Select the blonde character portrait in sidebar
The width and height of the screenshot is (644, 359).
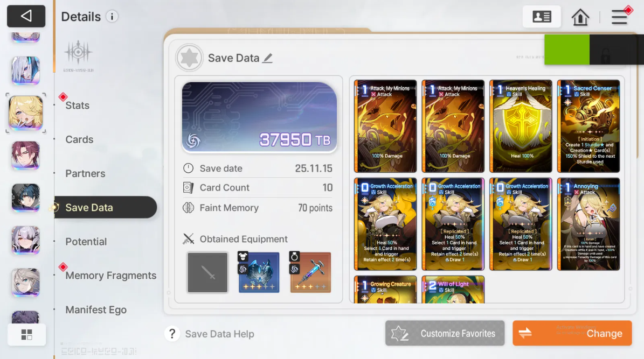point(26,113)
